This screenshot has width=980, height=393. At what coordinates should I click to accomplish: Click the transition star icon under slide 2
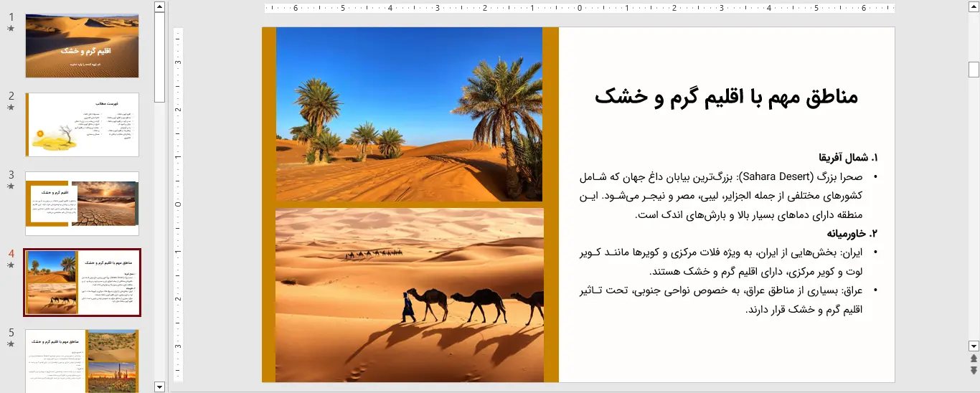11,108
